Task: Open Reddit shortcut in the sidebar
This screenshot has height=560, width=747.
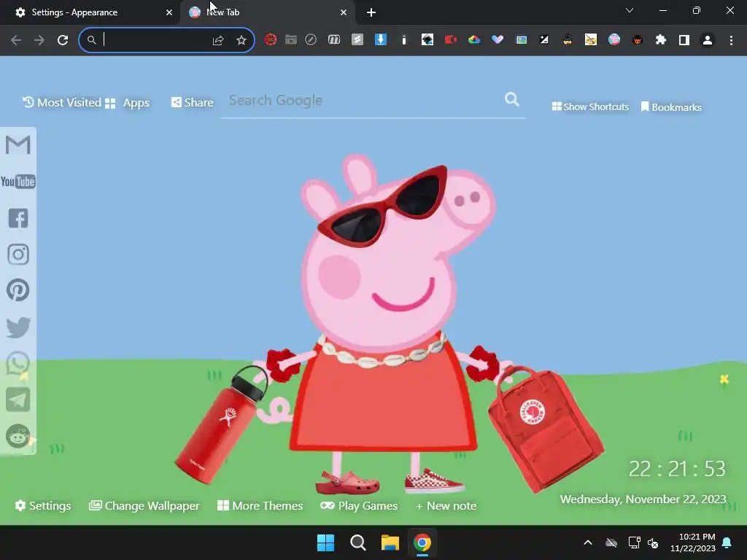Action: point(18,436)
